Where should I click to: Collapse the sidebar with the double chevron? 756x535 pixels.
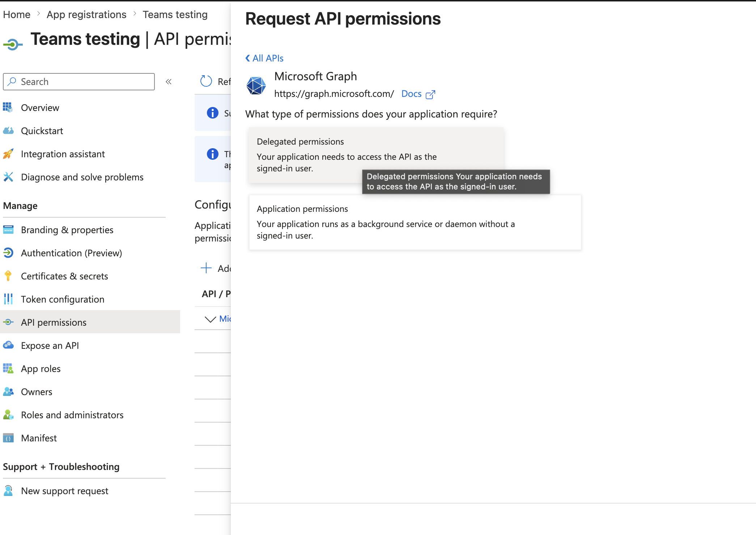[169, 82]
